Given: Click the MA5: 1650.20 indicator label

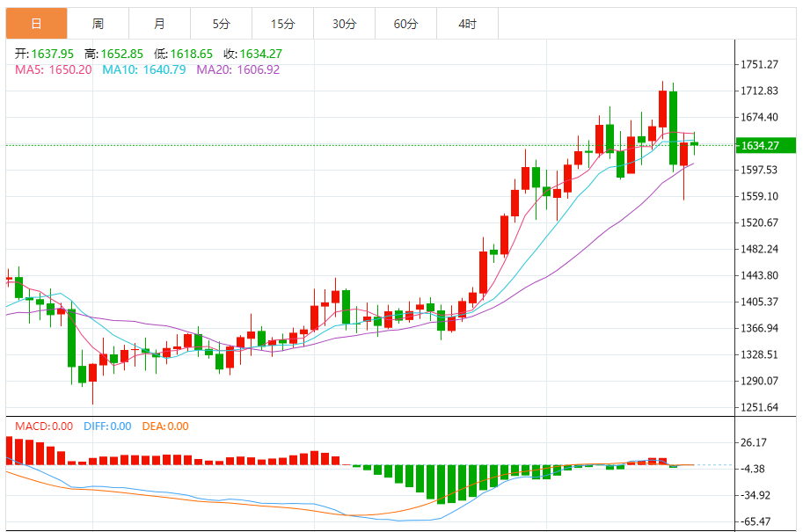Looking at the screenshot, I should pyautogui.click(x=53, y=69).
